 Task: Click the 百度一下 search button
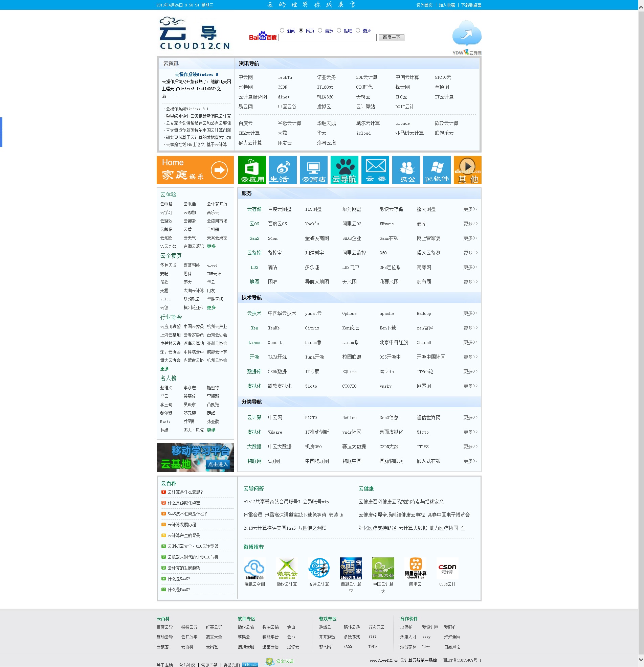(x=391, y=38)
